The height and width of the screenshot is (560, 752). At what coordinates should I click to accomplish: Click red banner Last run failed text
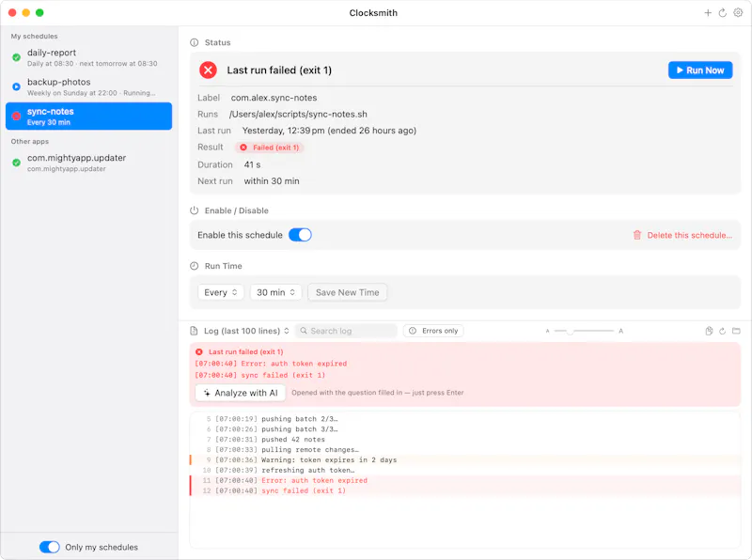(246, 352)
